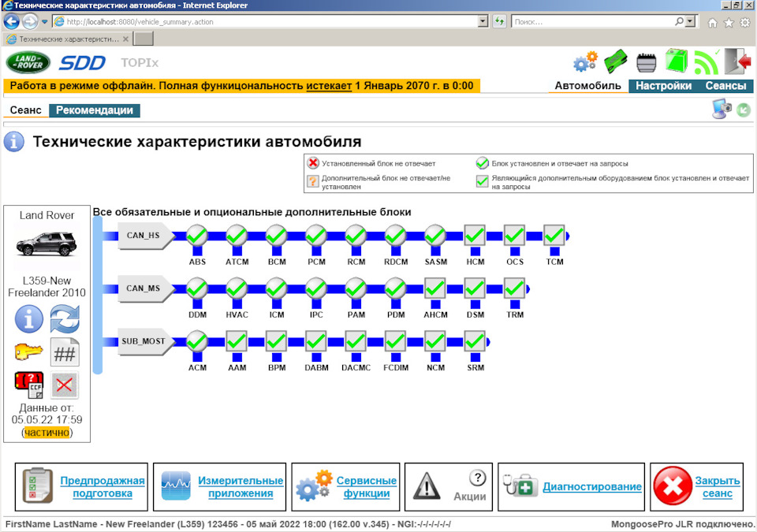Click the ABS module status icon
The width and height of the screenshot is (757, 532).
pyautogui.click(x=197, y=236)
